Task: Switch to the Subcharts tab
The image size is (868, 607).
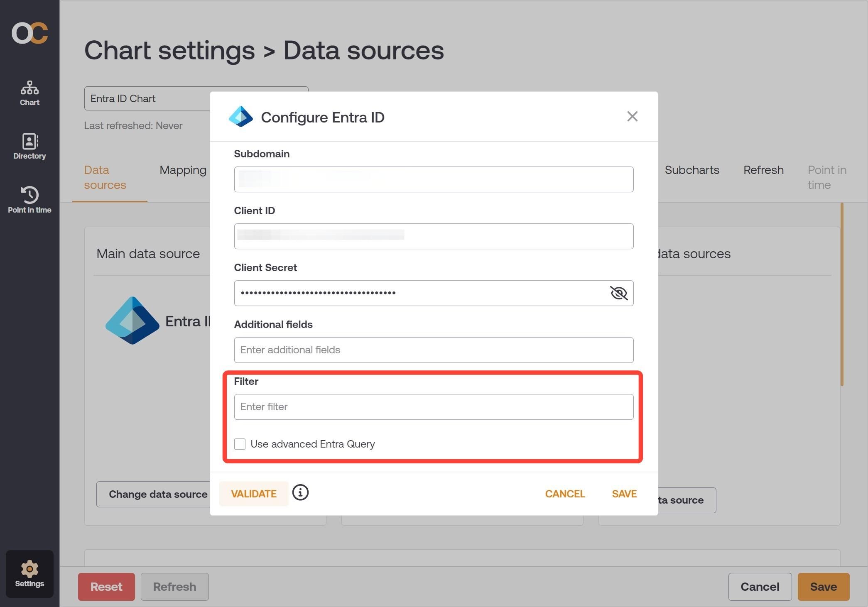Action: [x=692, y=170]
